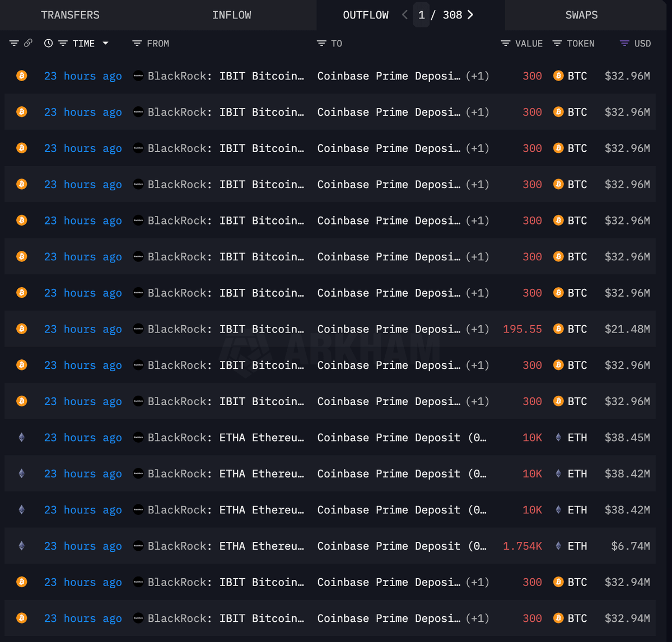Click the chain link icon in header
The width and height of the screenshot is (672, 642).
[29, 43]
